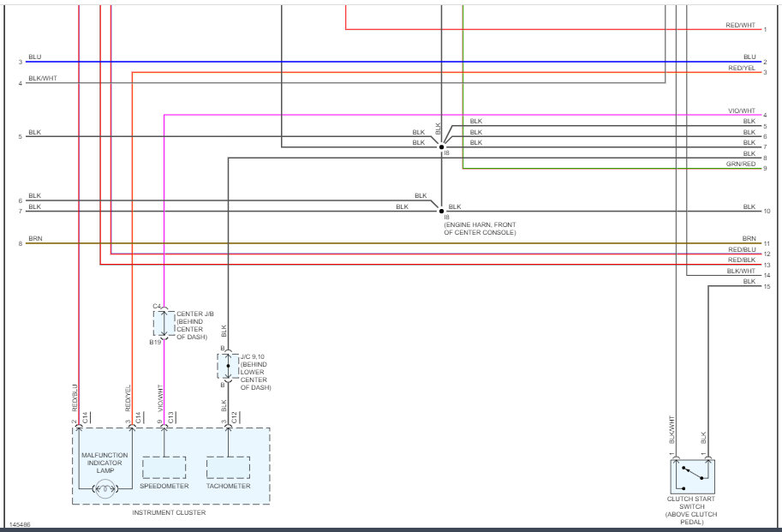Click the VIO/WHT label at the right edge
The width and height of the screenshot is (782, 532).
tap(741, 111)
